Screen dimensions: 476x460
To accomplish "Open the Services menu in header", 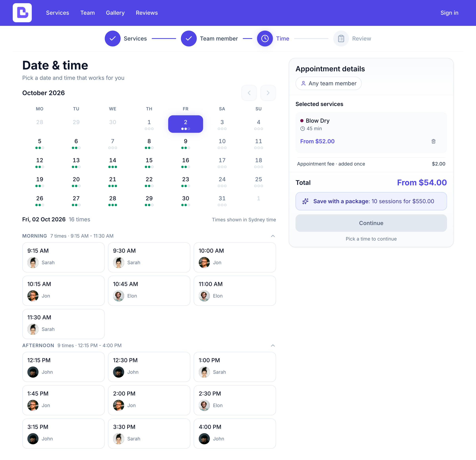I will [x=58, y=13].
